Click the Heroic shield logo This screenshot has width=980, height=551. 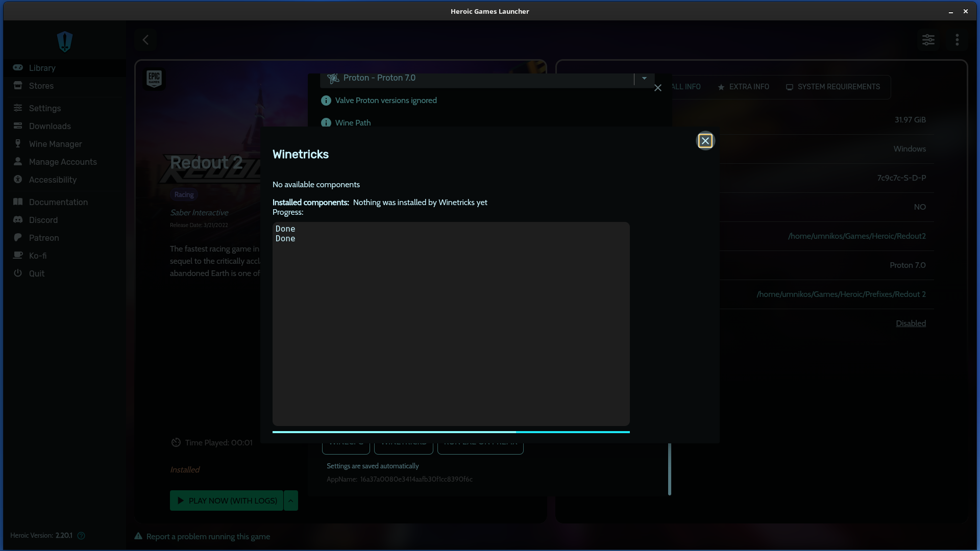pos(65,41)
